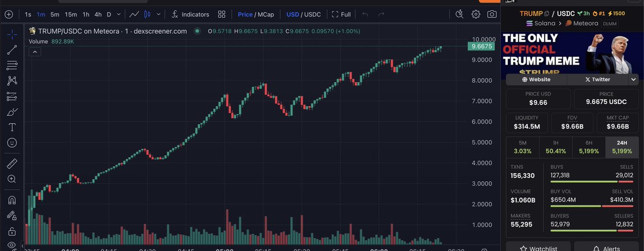Toggle hide all drawings eye icon

(x=12, y=245)
